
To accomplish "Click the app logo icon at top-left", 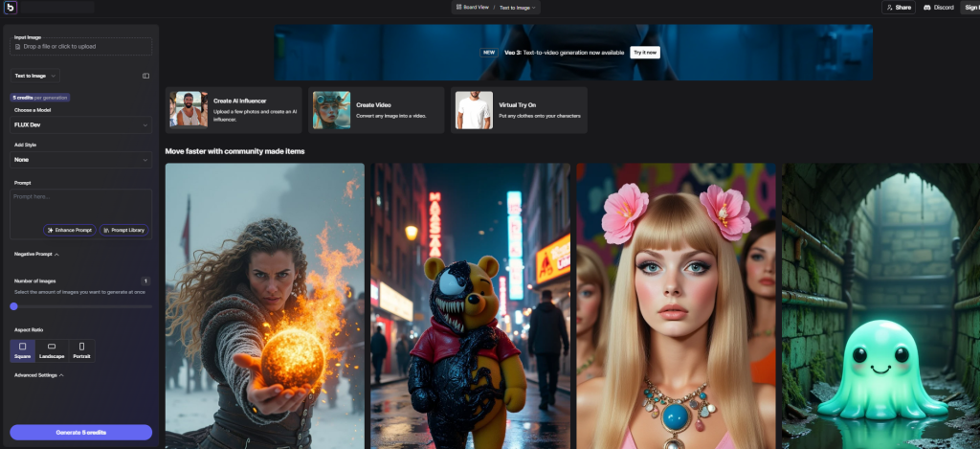I will click(x=10, y=8).
